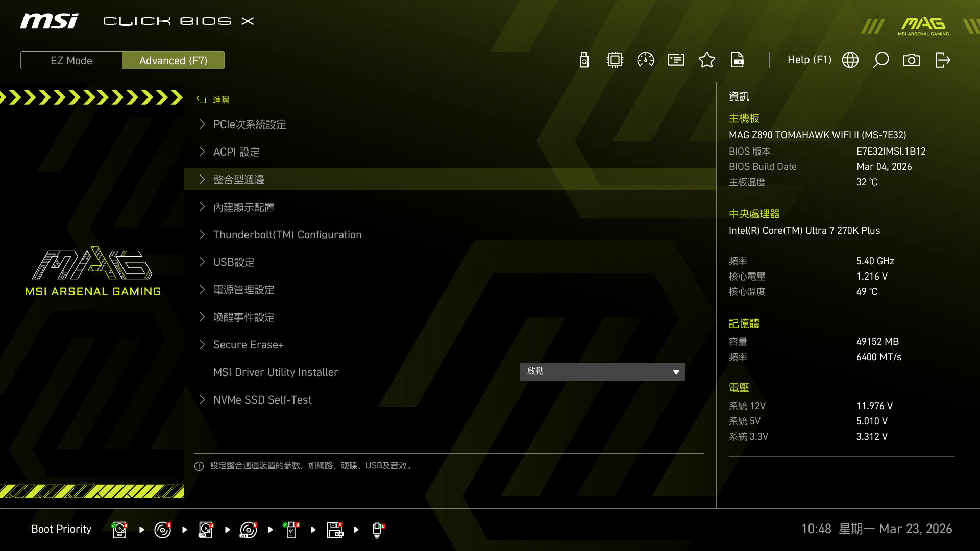Open the LOG file icon
Screen dimensions: 980x551
(x=738, y=60)
